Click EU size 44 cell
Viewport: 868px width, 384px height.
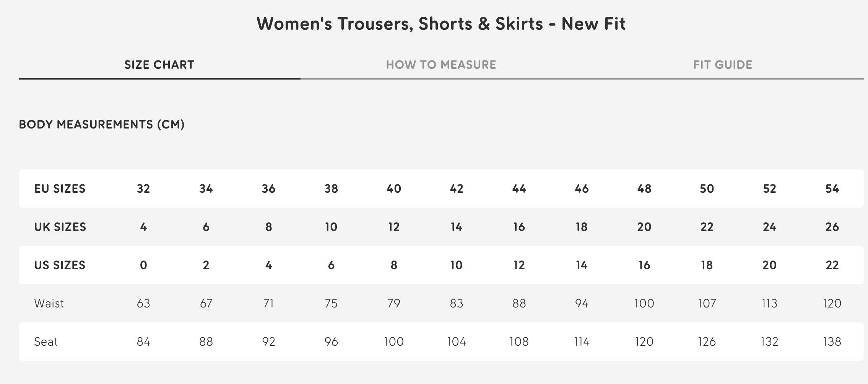519,189
